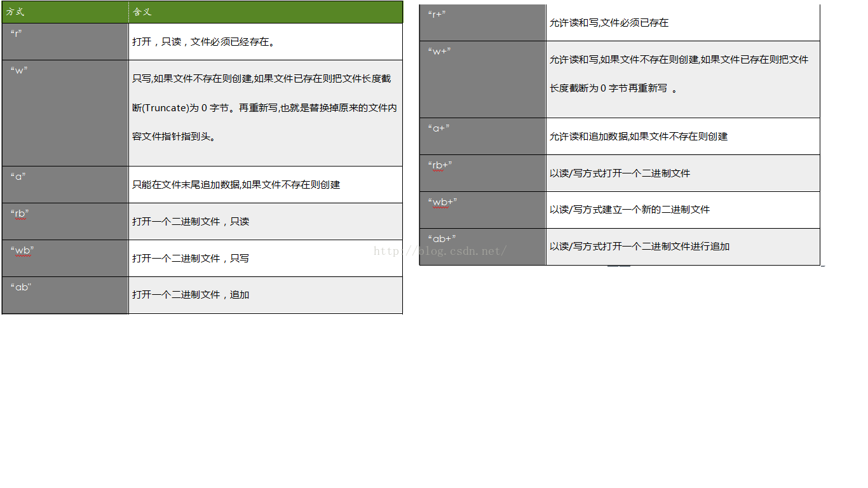Click text 只能在文件末尾追加数据,如果文件不存在则创建

(x=236, y=185)
